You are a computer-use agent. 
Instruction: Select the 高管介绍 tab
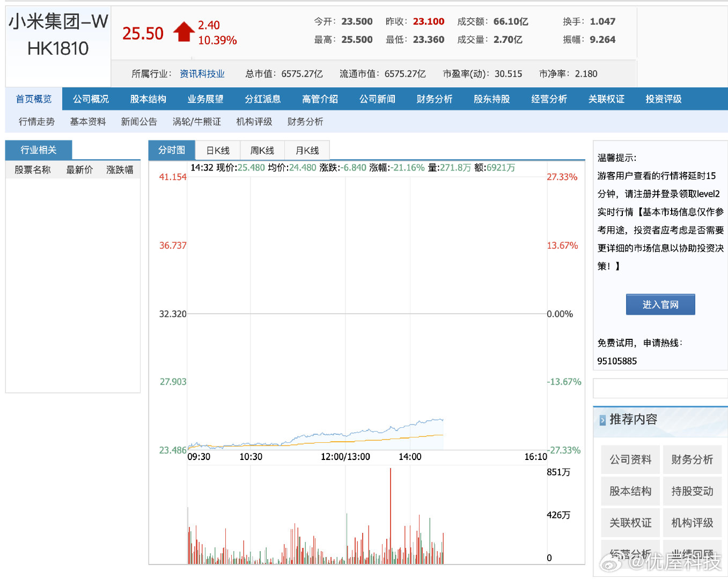click(x=320, y=99)
